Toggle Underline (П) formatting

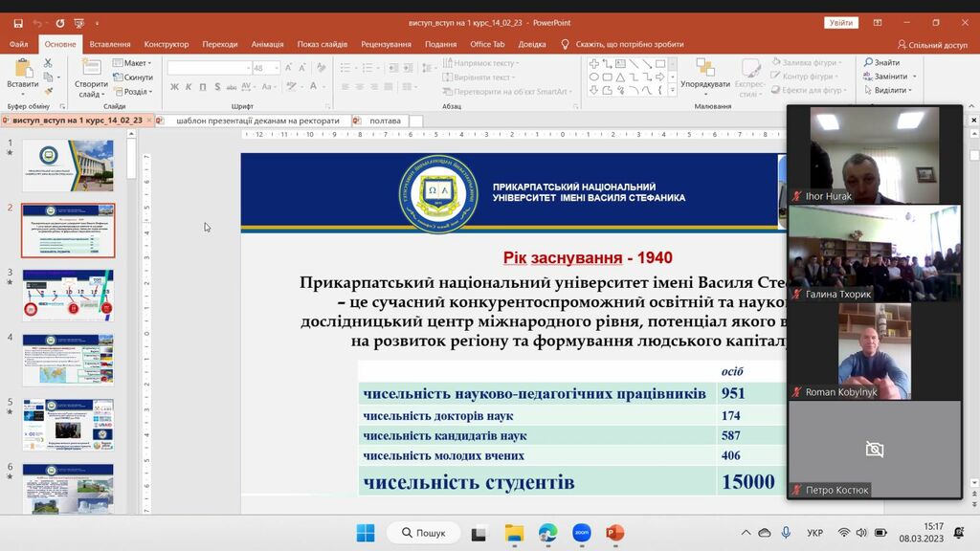click(x=202, y=87)
